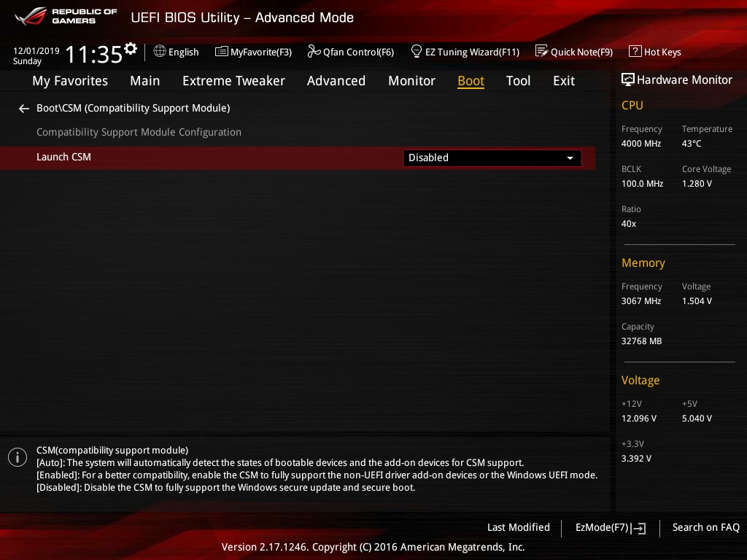
Task: Click the Hardware Monitor display icon
Action: tap(628, 80)
